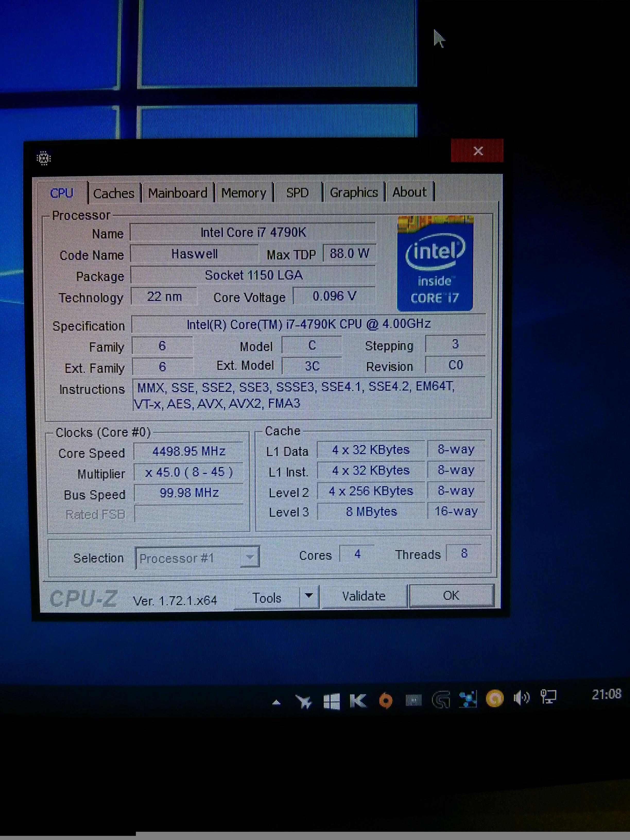
Task: Open Logitech Gaming Software tray icon
Action: tap(441, 699)
